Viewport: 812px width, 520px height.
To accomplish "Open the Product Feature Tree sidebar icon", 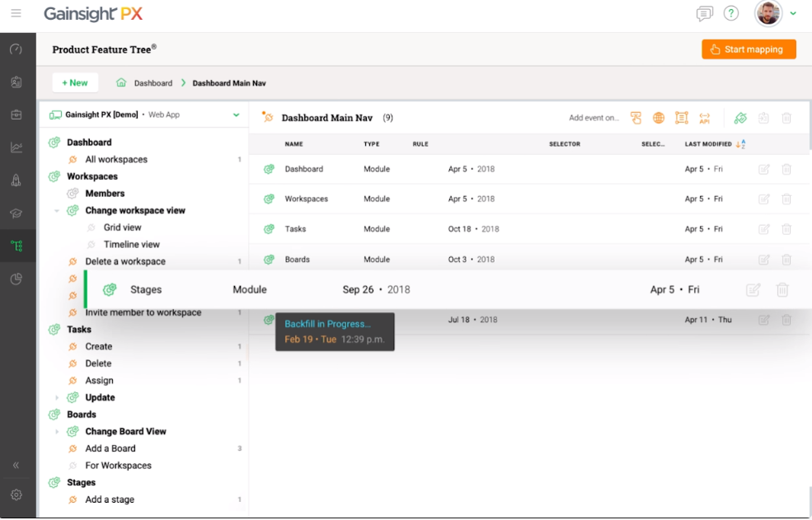I will point(16,246).
